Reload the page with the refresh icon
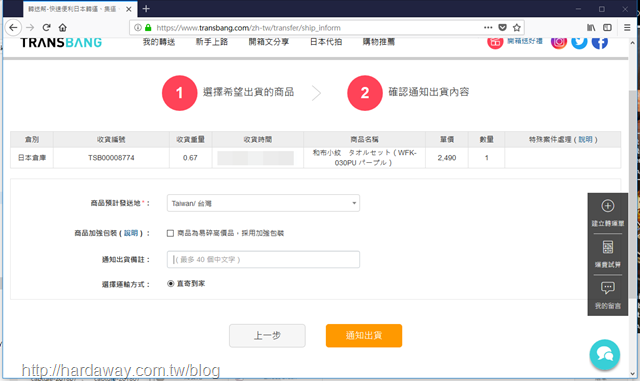The image size is (640, 381). pyautogui.click(x=47, y=27)
